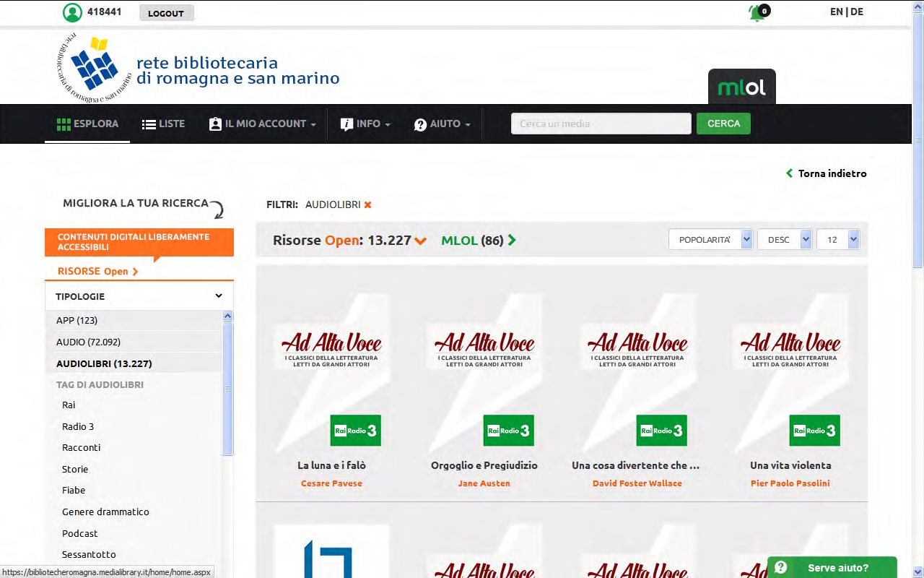The width and height of the screenshot is (924, 578).
Task: Open the INFO dropdown menu
Action: [x=365, y=124]
